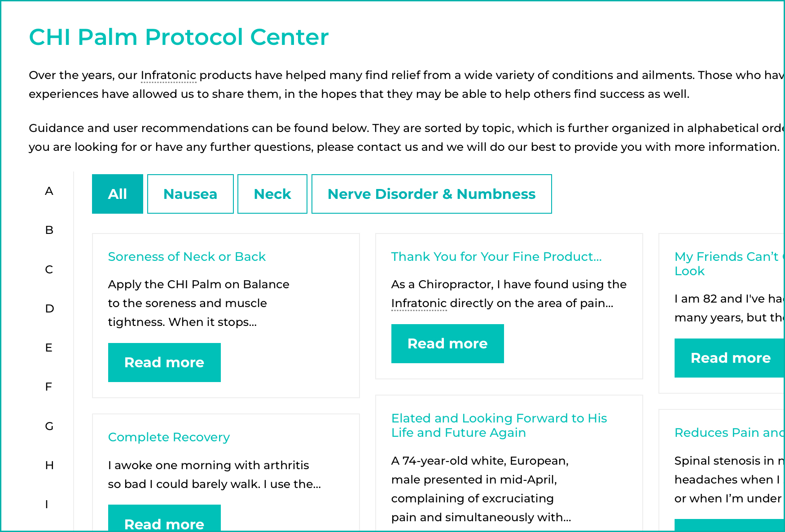Select the Nausea filter tab
Screen dimensions: 785x532
190,193
